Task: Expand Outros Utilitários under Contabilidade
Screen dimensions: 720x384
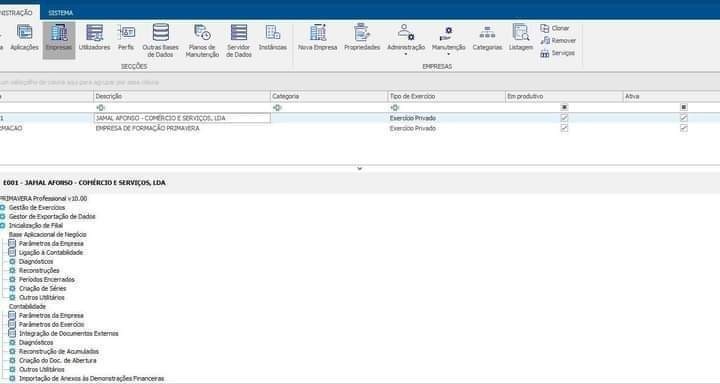Action: point(12,369)
